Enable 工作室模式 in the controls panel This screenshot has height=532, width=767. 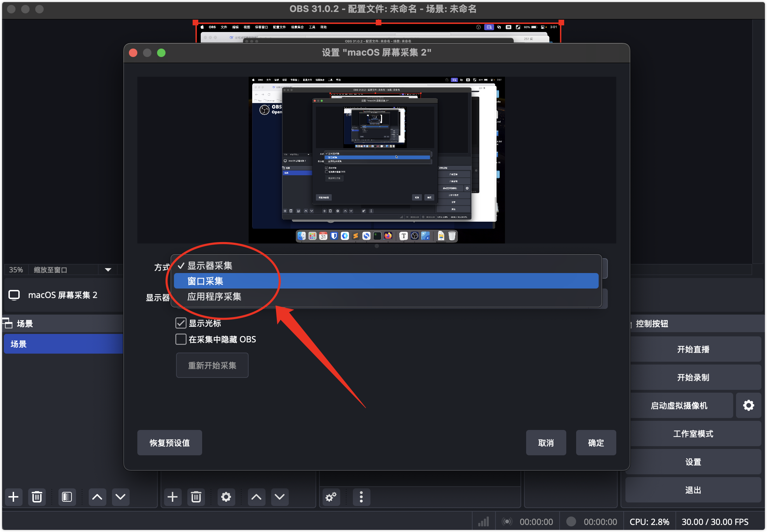click(x=693, y=433)
